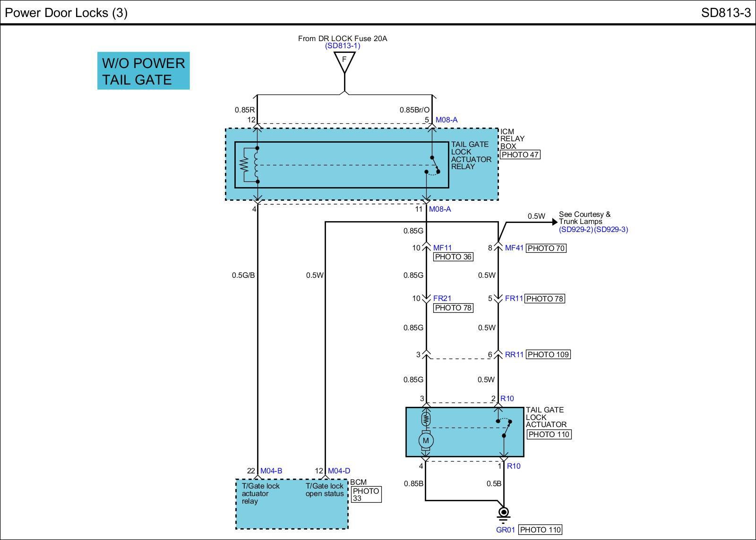Select the RR11 connector label
Screen dimensions: 756x540
click(514, 354)
